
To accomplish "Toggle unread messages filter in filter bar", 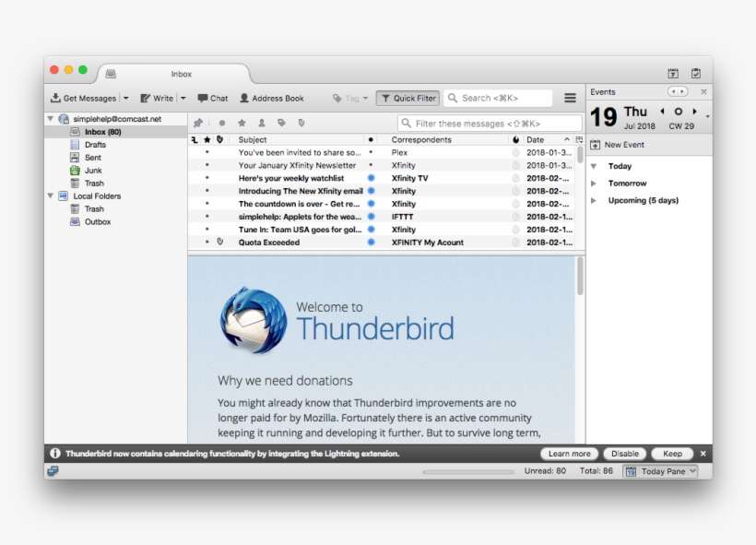I will click(222, 122).
